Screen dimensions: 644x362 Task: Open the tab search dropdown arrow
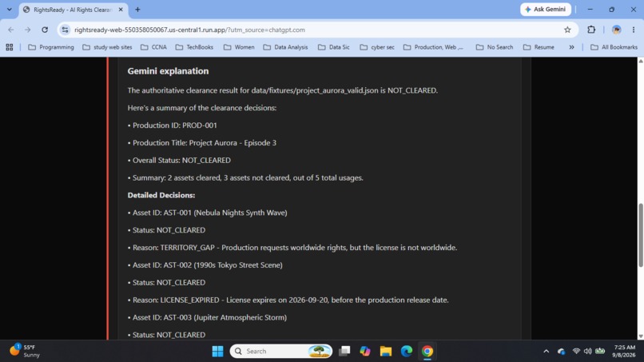10,10
